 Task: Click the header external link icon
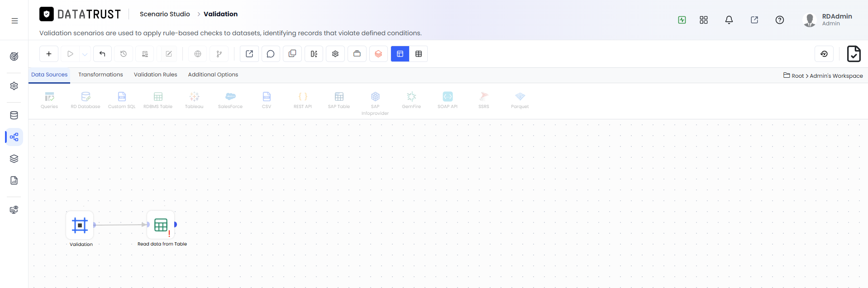coord(754,20)
